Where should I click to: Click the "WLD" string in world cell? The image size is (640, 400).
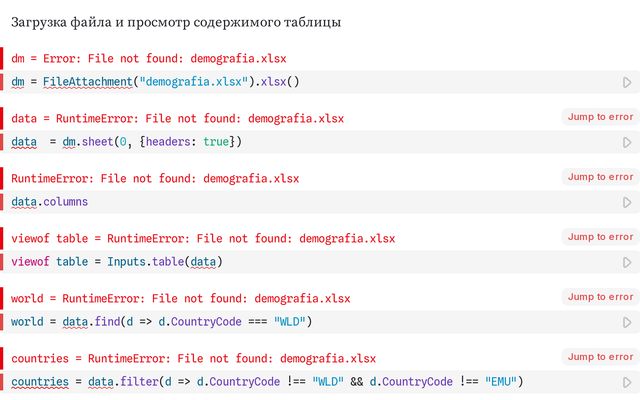[290, 322]
